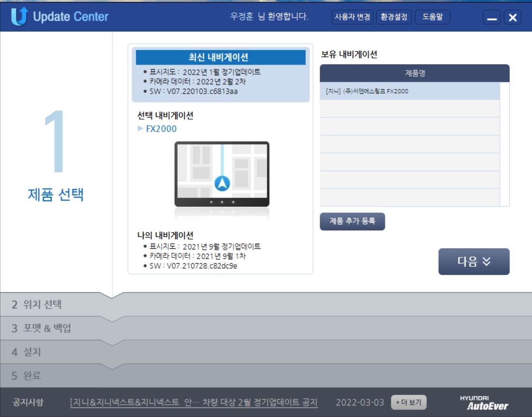Open 환경설정 settings

pos(393,17)
